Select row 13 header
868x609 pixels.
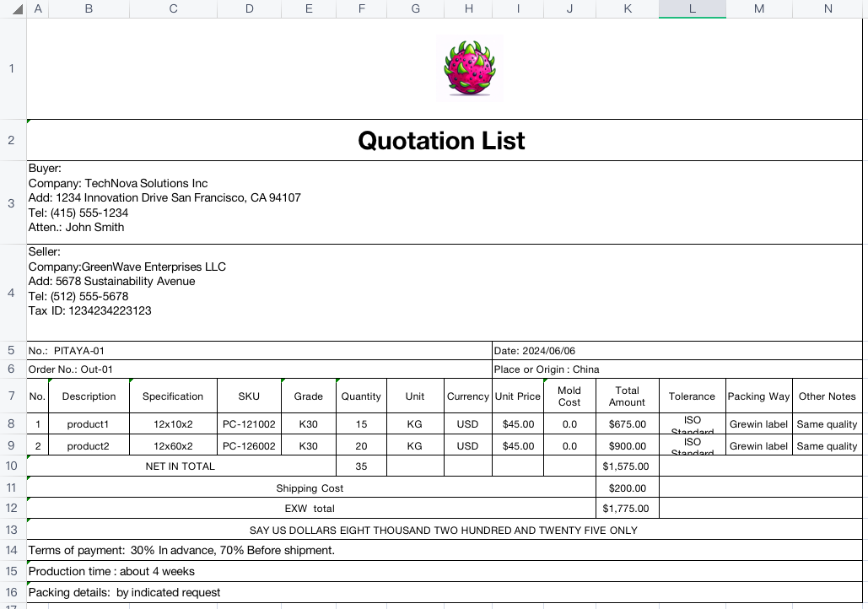(11, 529)
